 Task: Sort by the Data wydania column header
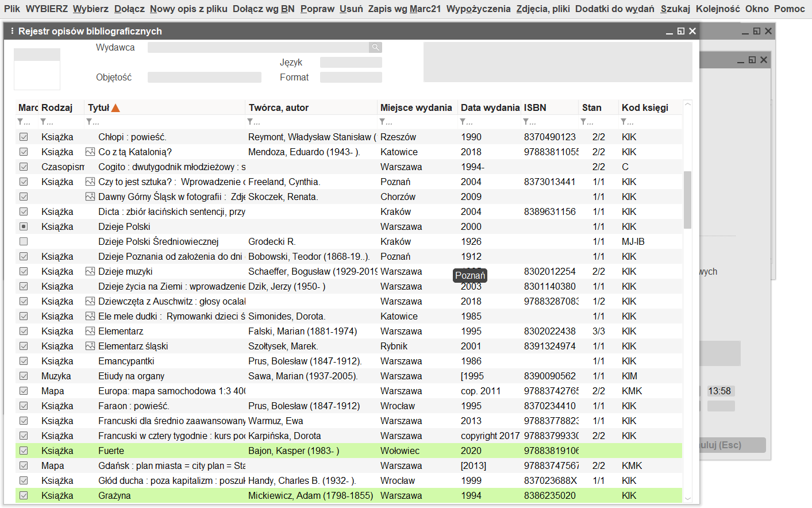490,107
